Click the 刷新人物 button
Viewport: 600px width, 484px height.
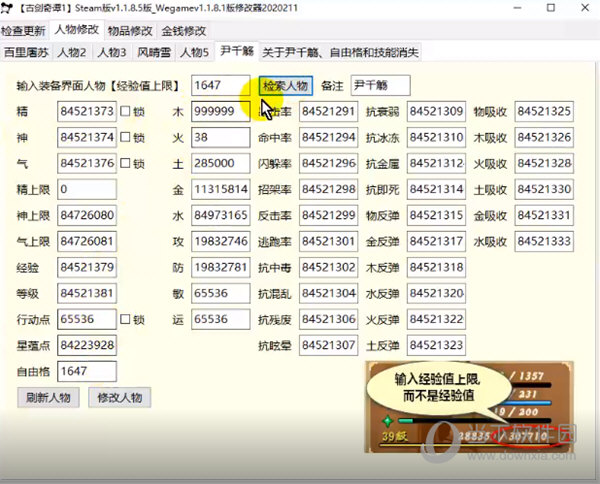[48, 398]
